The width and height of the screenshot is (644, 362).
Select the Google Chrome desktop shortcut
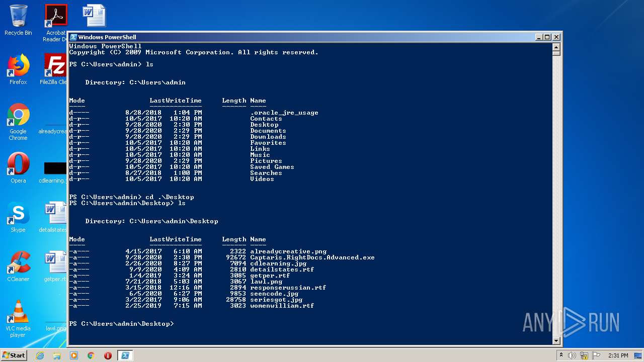[18, 122]
